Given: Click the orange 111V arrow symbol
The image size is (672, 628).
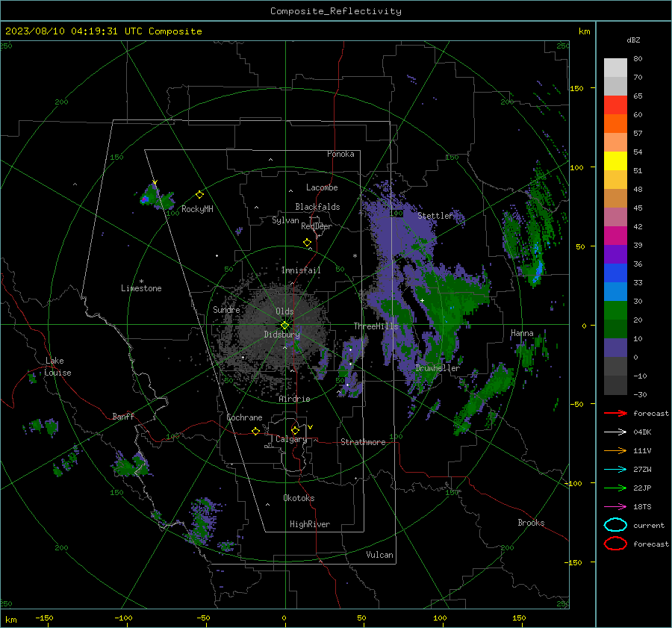Looking at the screenshot, I should pyautogui.click(x=615, y=450).
